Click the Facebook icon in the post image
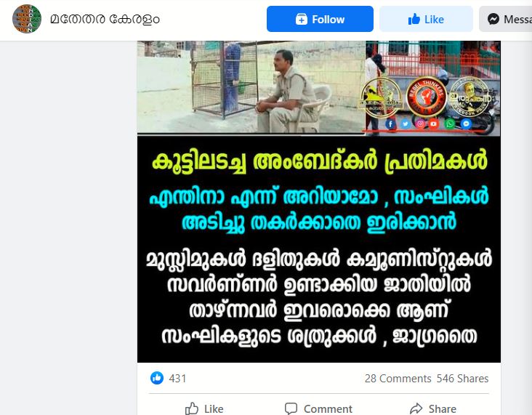 pyautogui.click(x=390, y=124)
